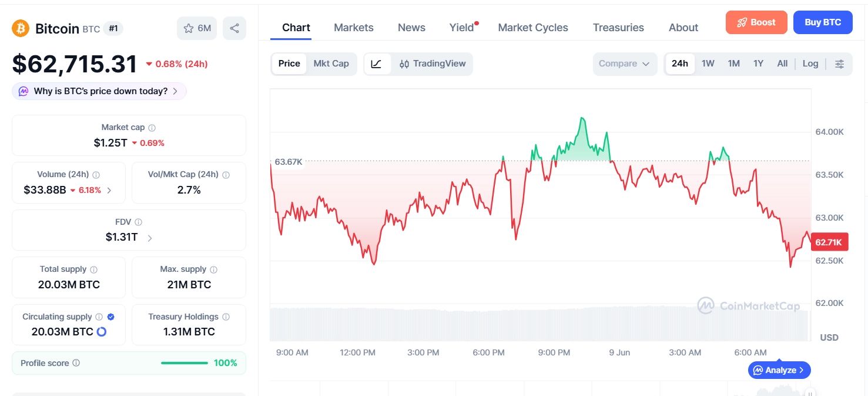Open the About tab
868x396 pixels.
click(x=683, y=28)
